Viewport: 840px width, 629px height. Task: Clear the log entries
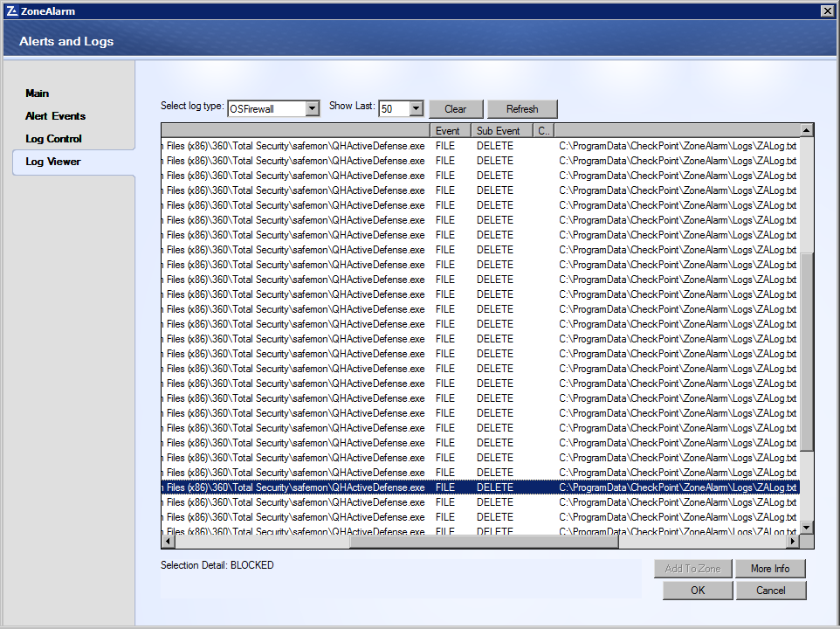pyautogui.click(x=456, y=108)
